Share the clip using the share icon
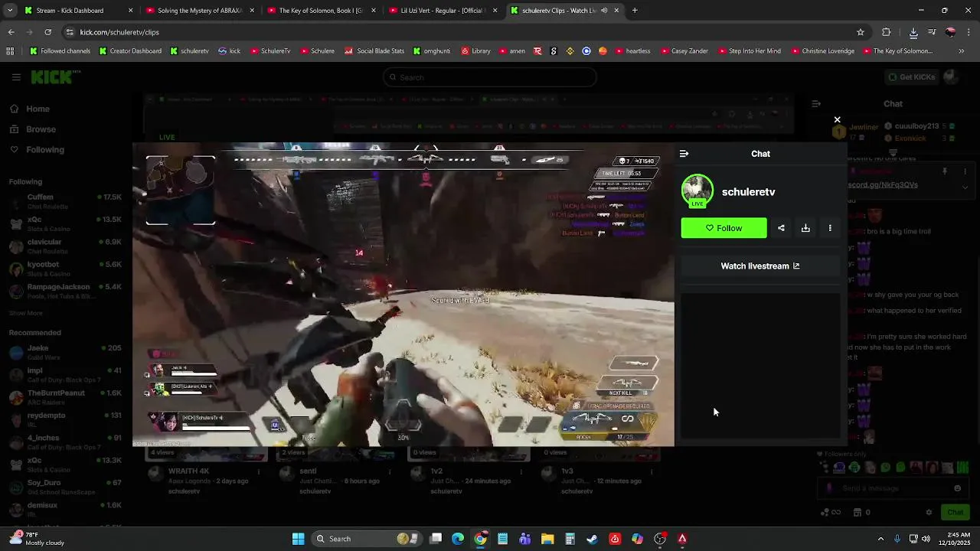This screenshot has width=980, height=551. pyautogui.click(x=781, y=228)
